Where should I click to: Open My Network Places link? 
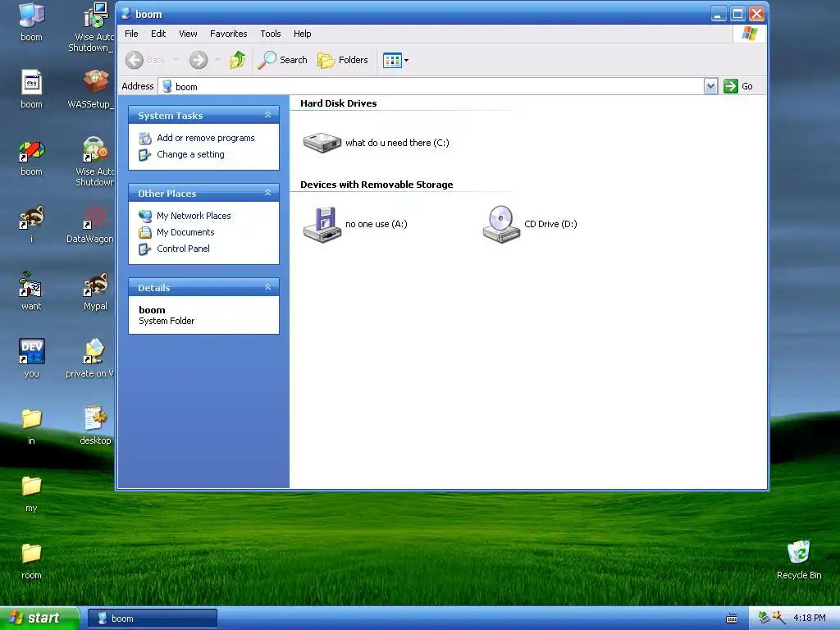coord(194,216)
